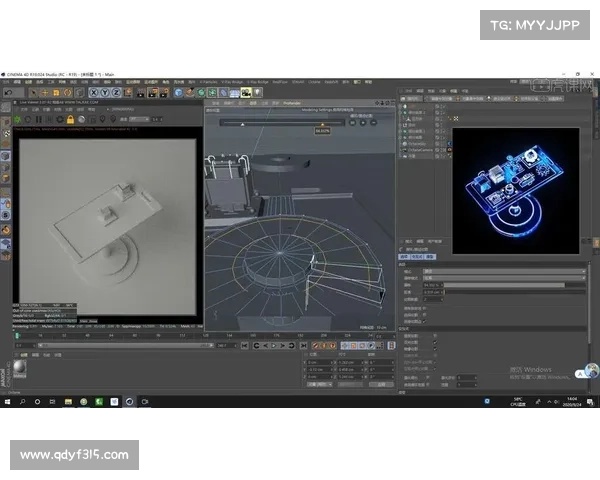
Task: Select the Live Selection arrow tool
Action: pos(33,93)
